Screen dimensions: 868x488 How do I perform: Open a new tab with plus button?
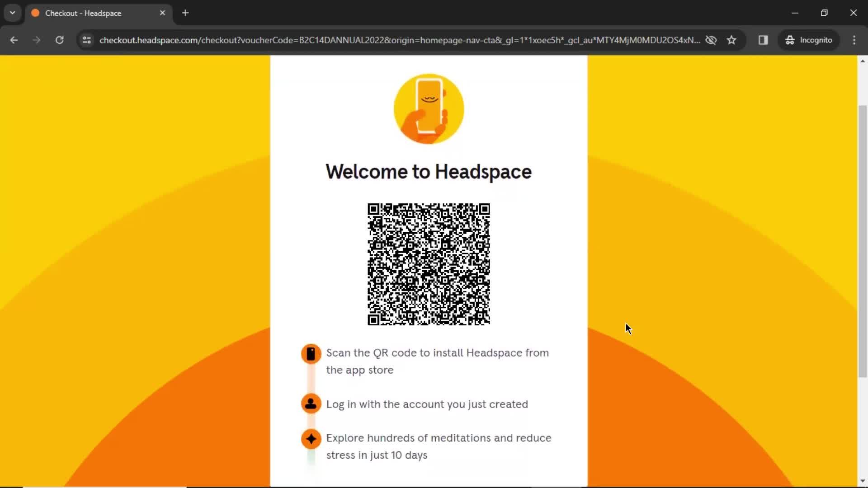[x=185, y=13]
